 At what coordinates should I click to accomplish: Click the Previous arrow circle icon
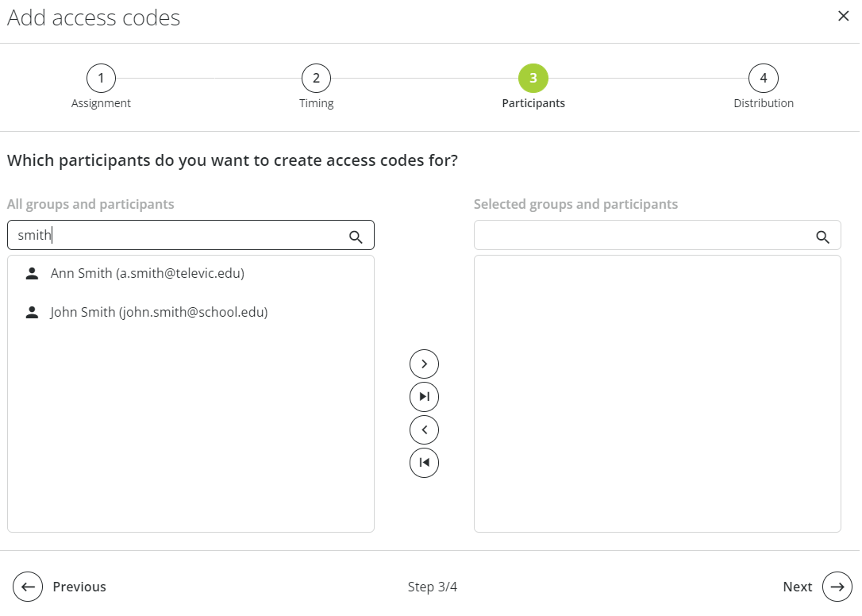click(x=28, y=587)
